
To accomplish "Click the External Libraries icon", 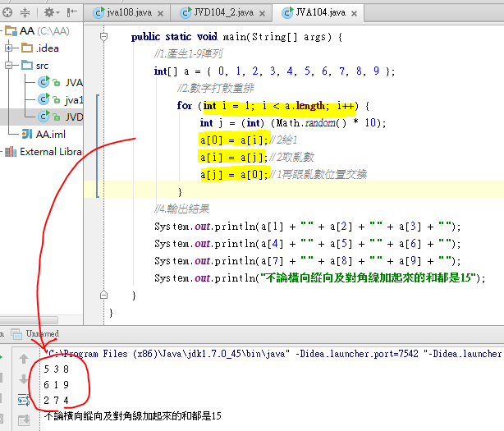I will [x=11, y=151].
